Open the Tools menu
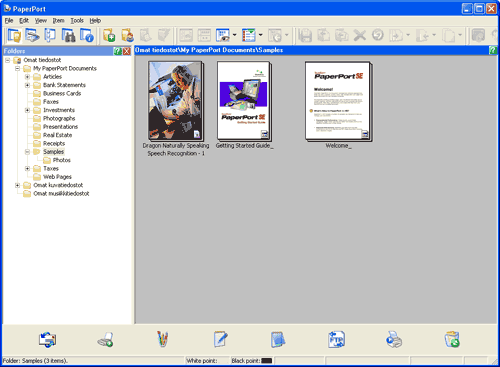Viewport: 500px width, 367px height. pyautogui.click(x=77, y=21)
